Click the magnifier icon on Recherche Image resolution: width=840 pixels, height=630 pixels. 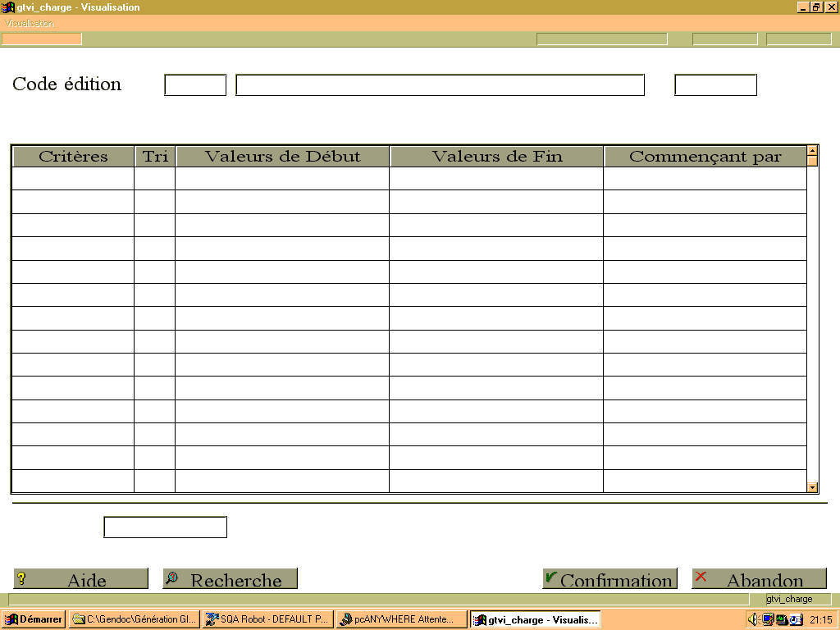click(171, 577)
